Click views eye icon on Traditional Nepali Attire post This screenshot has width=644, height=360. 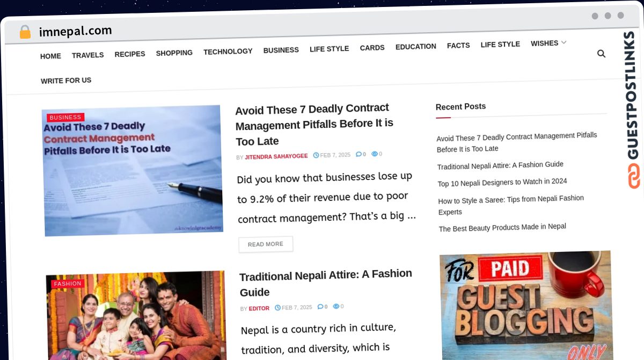pos(336,306)
